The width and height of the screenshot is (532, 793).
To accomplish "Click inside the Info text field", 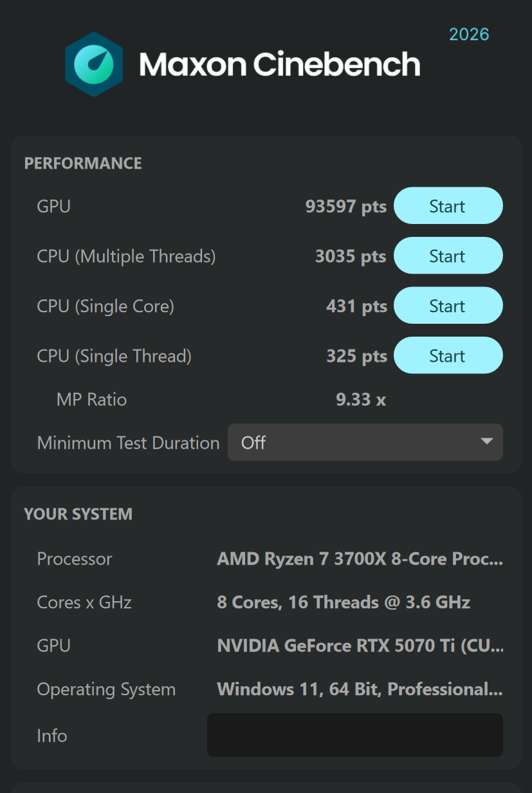I will (354, 735).
